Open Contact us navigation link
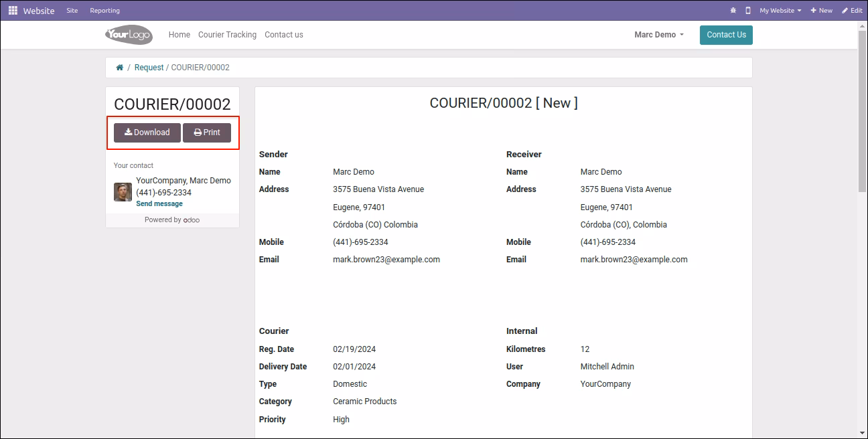868x439 pixels. (x=284, y=35)
